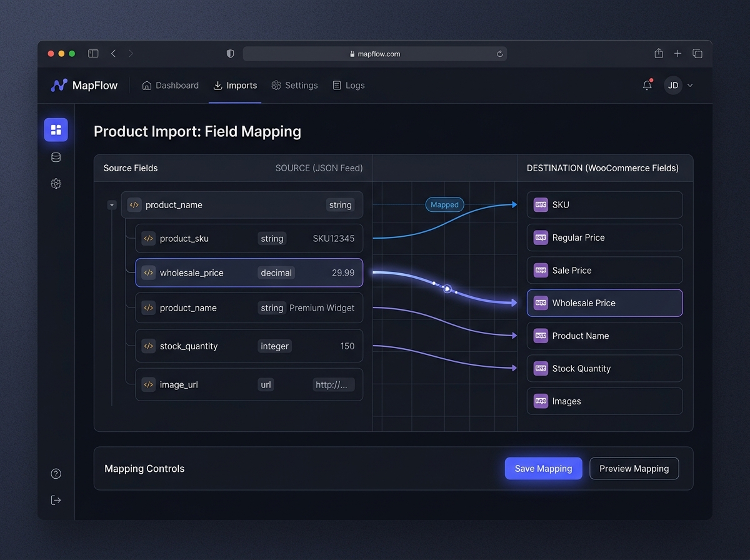Select the Sale Price destination field

(604, 271)
